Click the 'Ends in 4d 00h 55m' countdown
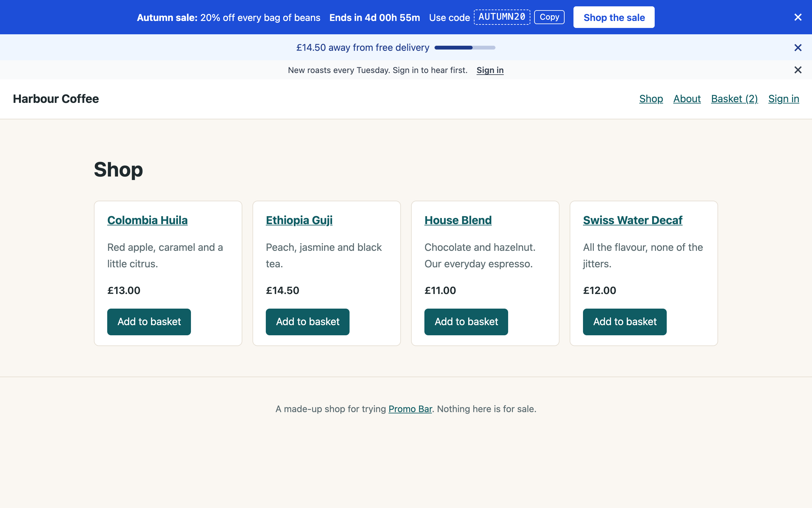Viewport: 812px width, 508px height. point(375,17)
